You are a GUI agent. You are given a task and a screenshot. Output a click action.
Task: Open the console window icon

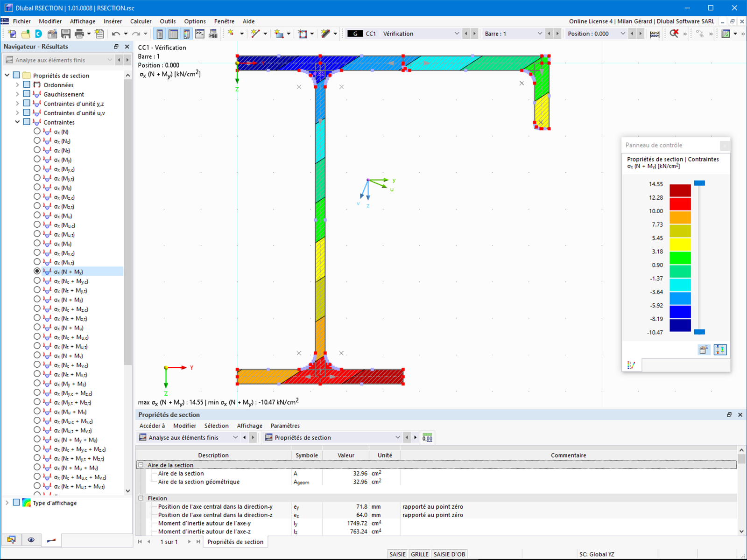(x=200, y=34)
